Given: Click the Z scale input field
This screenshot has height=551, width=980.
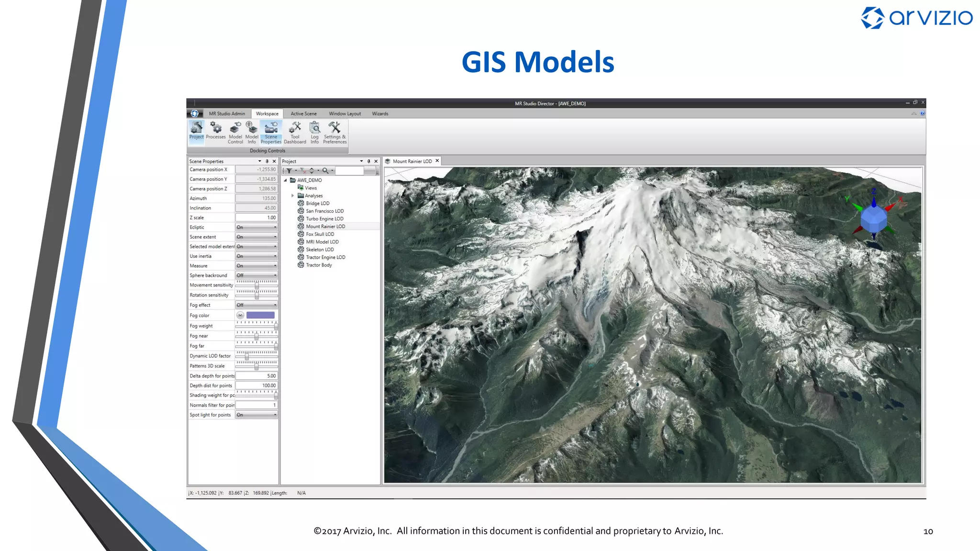Looking at the screenshot, I should pos(256,218).
